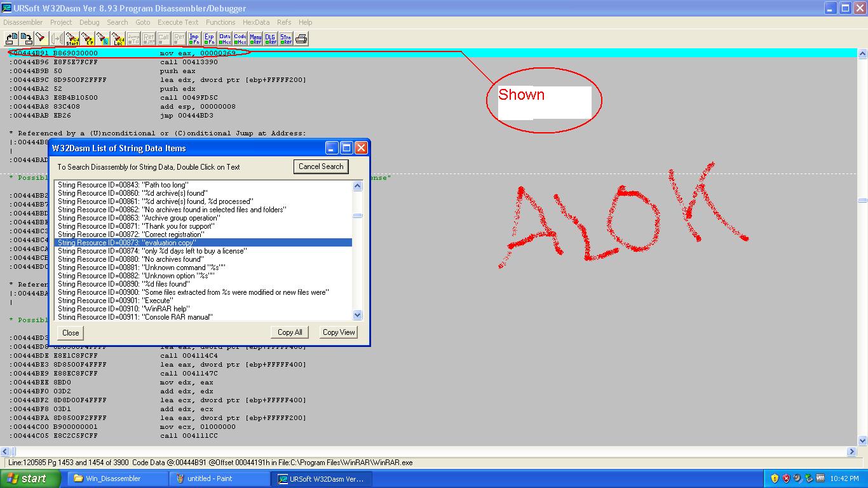Open the Disassembler menu

(23, 22)
